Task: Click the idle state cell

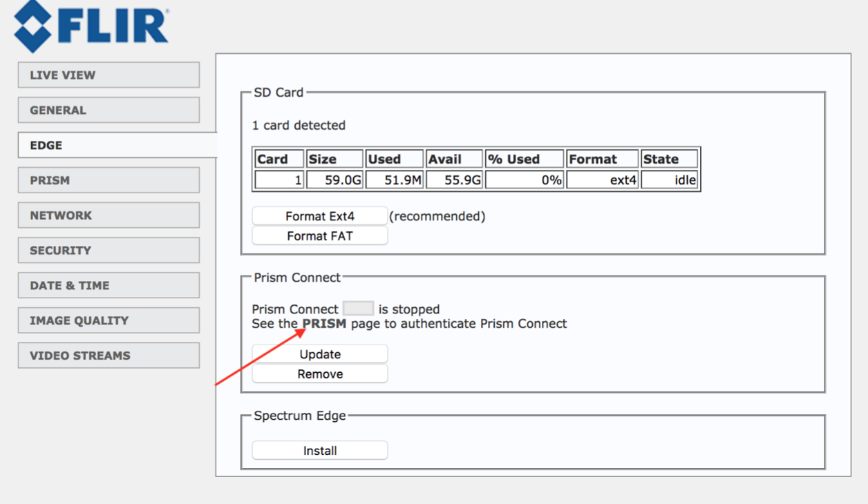Action: pos(669,180)
